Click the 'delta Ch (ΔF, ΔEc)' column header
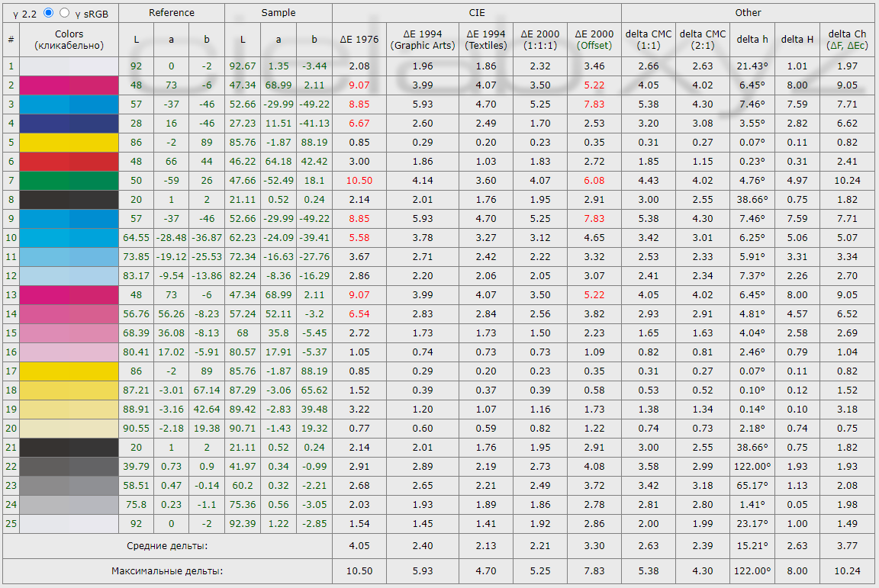This screenshot has width=879, height=588. (847, 40)
